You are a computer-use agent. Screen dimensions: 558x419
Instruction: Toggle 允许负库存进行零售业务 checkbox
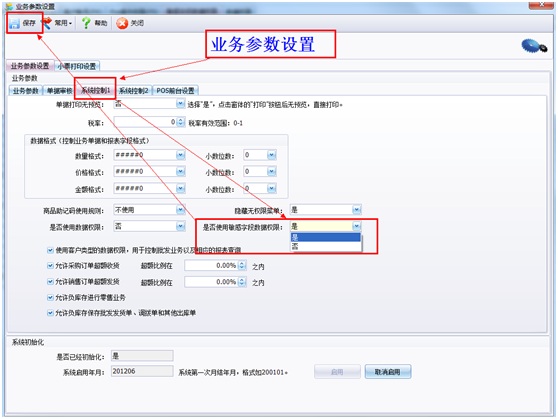pos(50,297)
